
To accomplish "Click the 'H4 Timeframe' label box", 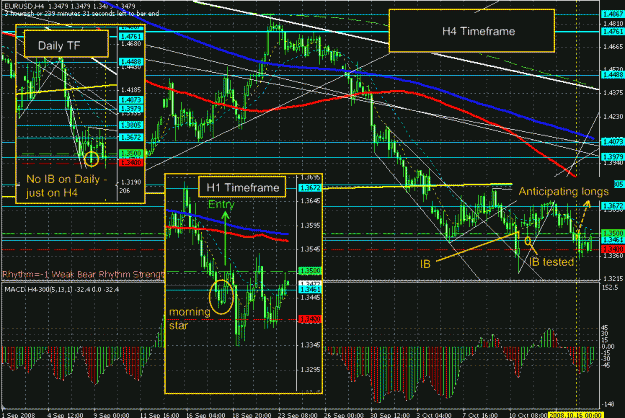I will pos(472,31).
